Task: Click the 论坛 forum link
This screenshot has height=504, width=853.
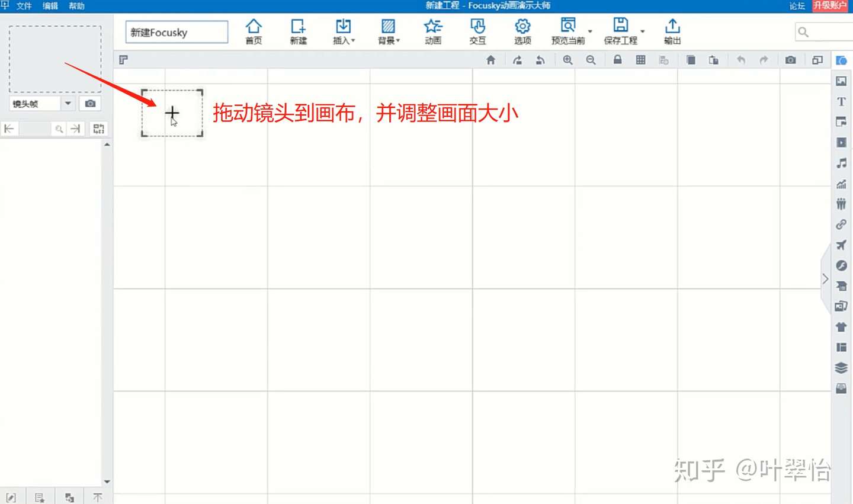Action: [797, 6]
